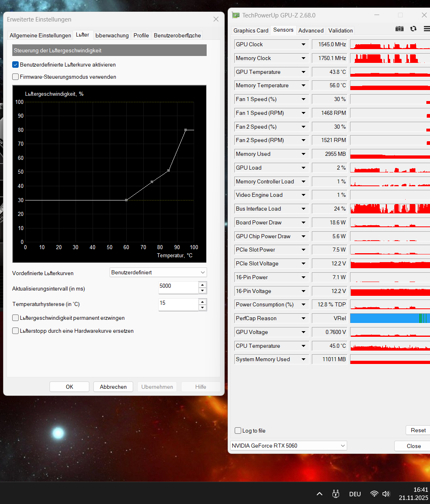This screenshot has width=430, height=504.
Task: Open the volume speaker tray icon
Action: [386, 494]
